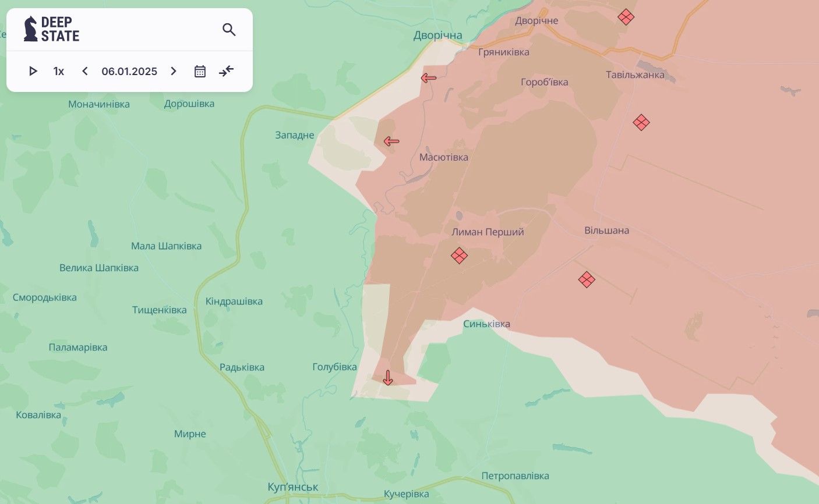Screen dimensions: 819x504
Task: Go to previous date arrow
Action: tap(85, 71)
